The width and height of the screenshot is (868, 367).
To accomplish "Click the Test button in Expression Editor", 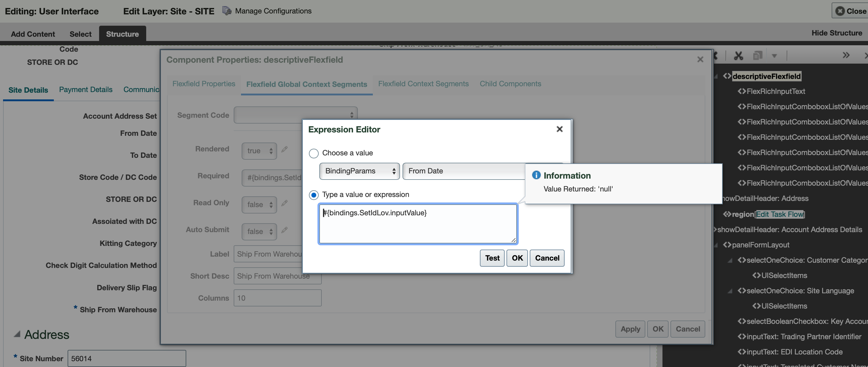I will click(x=492, y=258).
